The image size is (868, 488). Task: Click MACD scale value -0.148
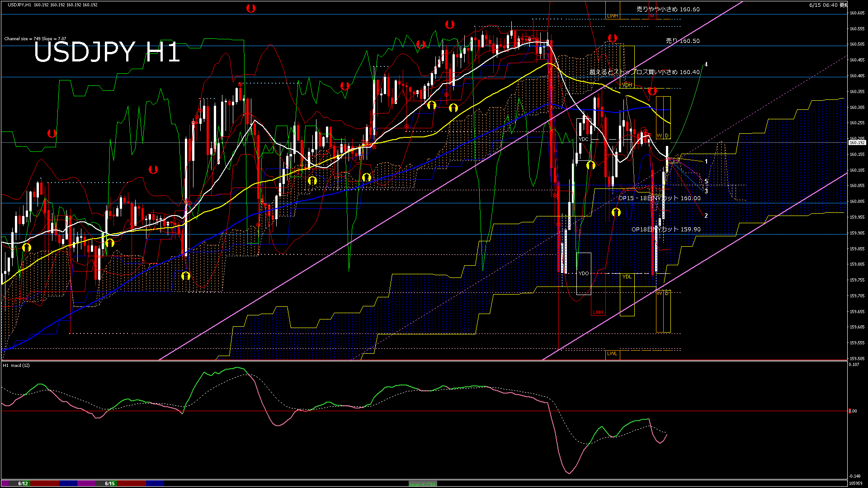pyautogui.click(x=854, y=476)
